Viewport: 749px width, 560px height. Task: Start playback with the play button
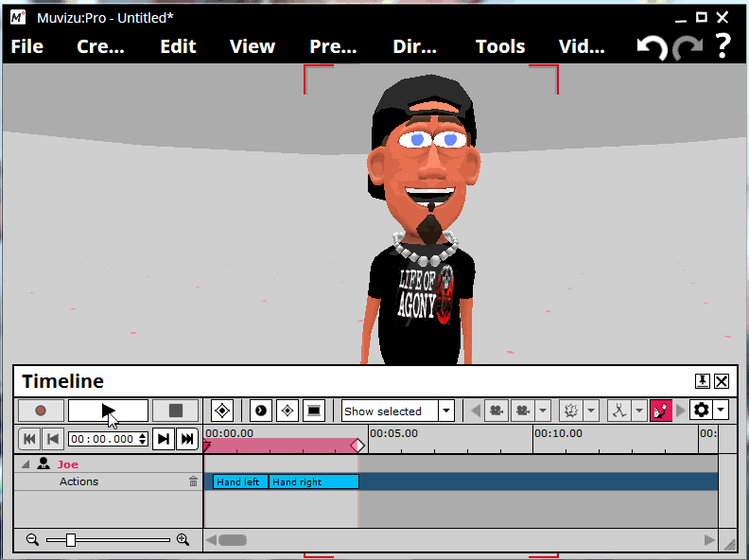point(108,411)
